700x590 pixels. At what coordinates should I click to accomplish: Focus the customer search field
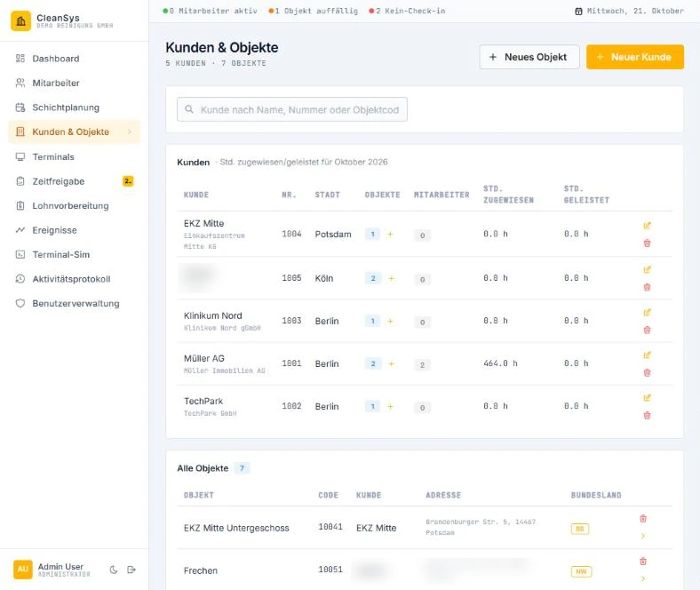coord(292,109)
